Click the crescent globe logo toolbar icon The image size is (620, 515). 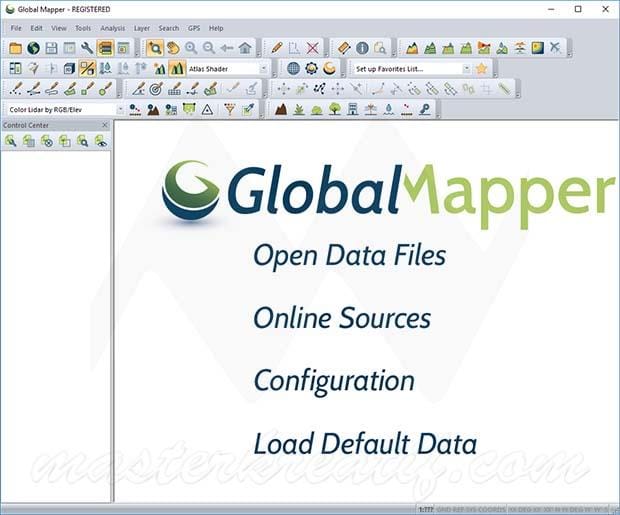[329, 68]
